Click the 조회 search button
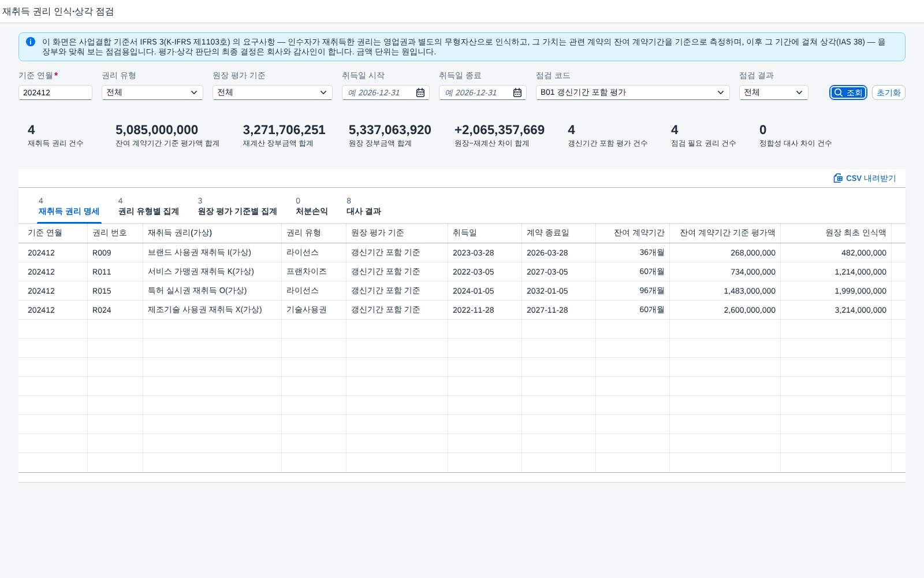The width and height of the screenshot is (924, 578). pos(848,92)
